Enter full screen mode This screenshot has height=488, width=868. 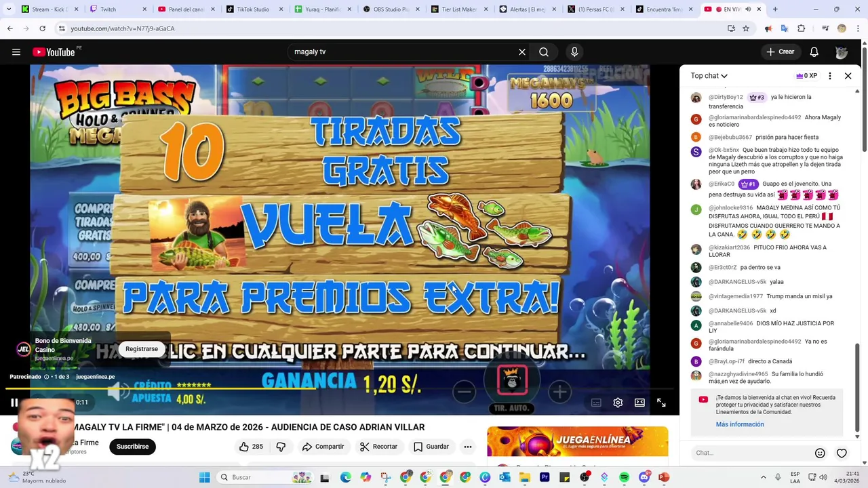[x=661, y=403]
